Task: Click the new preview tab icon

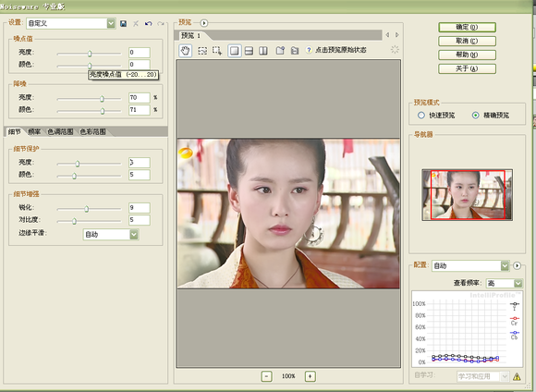Action: (x=280, y=51)
